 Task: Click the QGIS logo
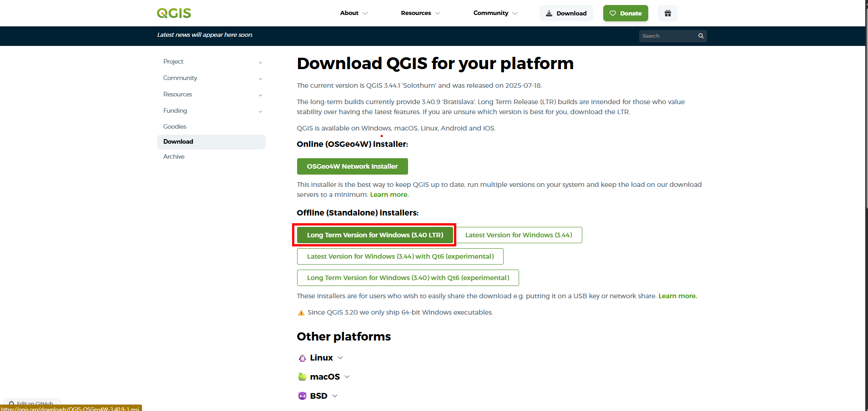pyautogui.click(x=174, y=13)
